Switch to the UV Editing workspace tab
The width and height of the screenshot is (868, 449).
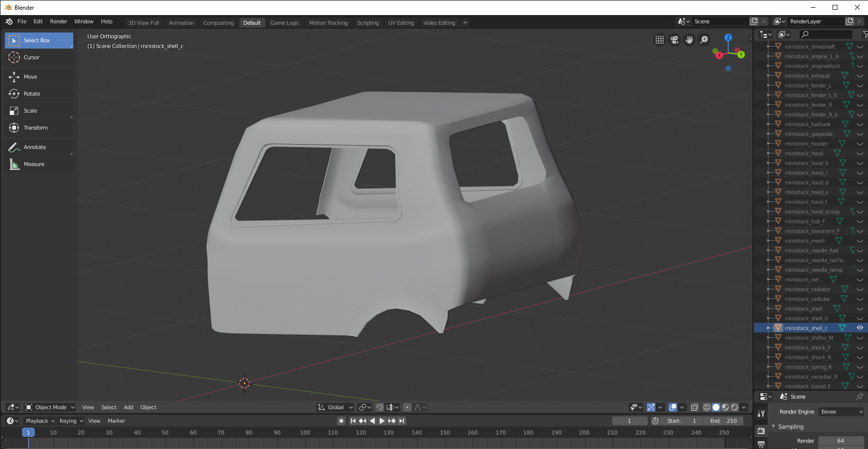click(401, 23)
